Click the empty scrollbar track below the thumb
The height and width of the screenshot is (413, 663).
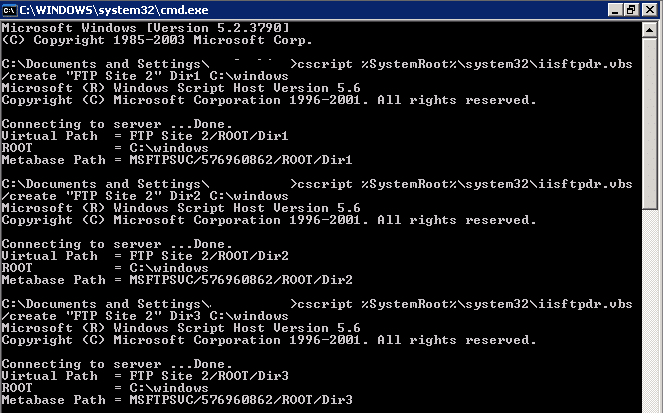[x=649, y=311]
